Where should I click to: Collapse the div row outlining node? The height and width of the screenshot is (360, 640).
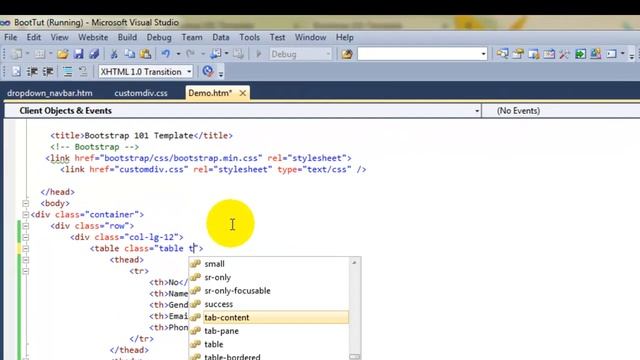point(26,226)
